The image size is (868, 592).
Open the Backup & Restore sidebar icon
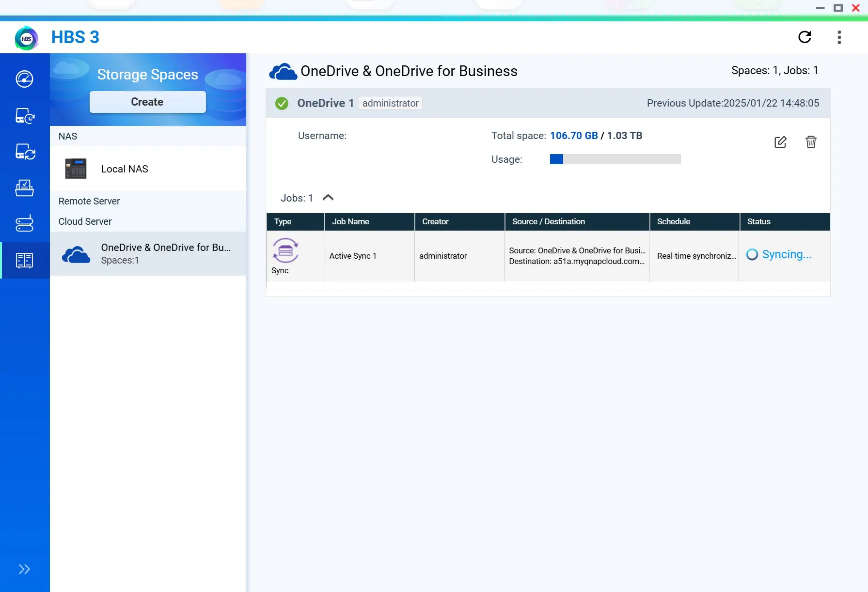25,116
